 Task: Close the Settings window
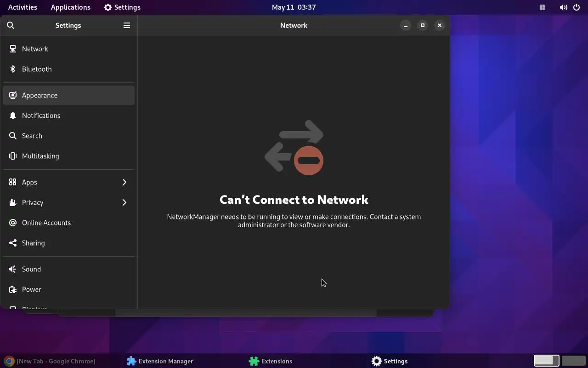point(440,25)
